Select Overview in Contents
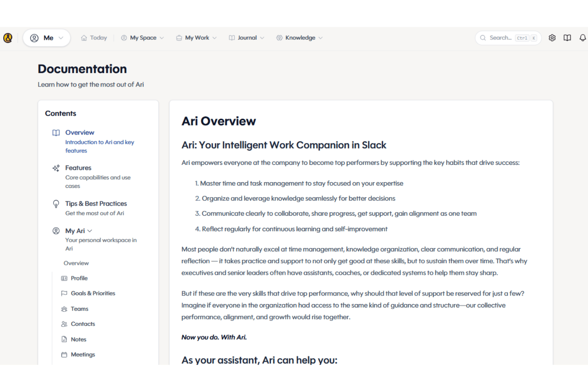The image size is (588, 392). 80,132
